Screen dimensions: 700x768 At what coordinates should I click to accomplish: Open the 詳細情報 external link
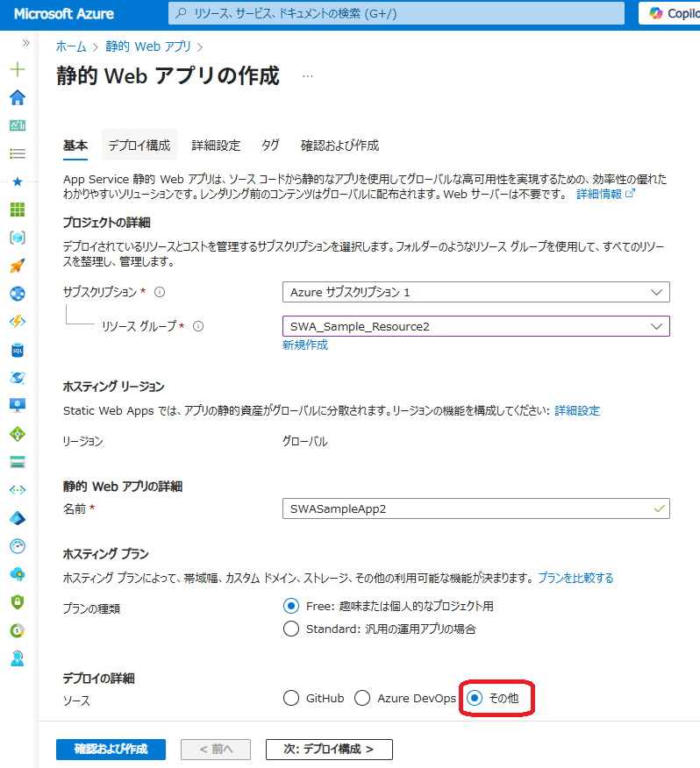click(x=605, y=194)
